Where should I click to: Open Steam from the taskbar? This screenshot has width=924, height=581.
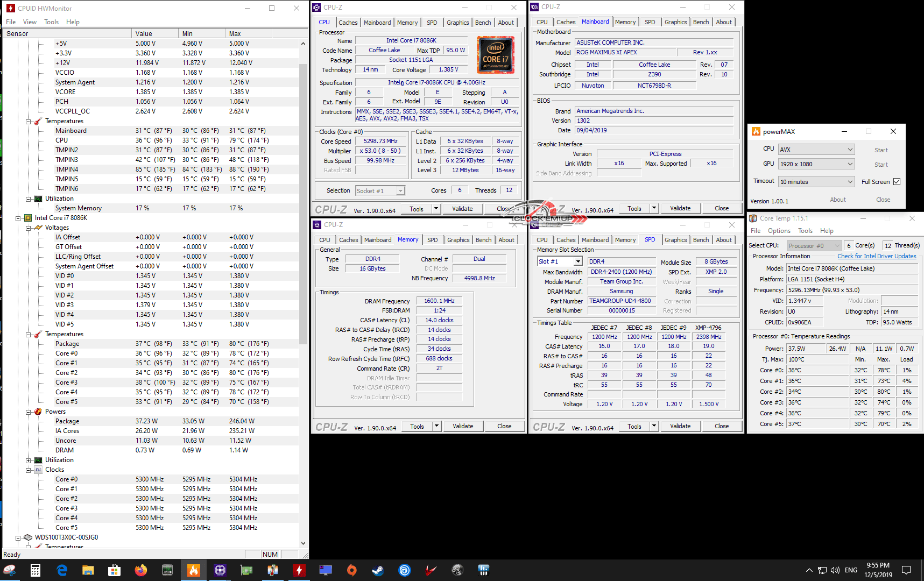coord(378,570)
